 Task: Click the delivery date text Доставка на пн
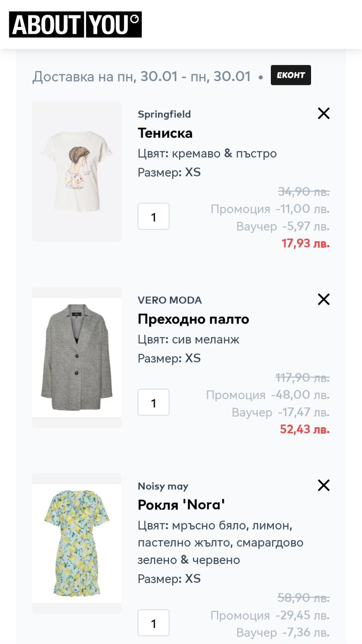point(142,77)
